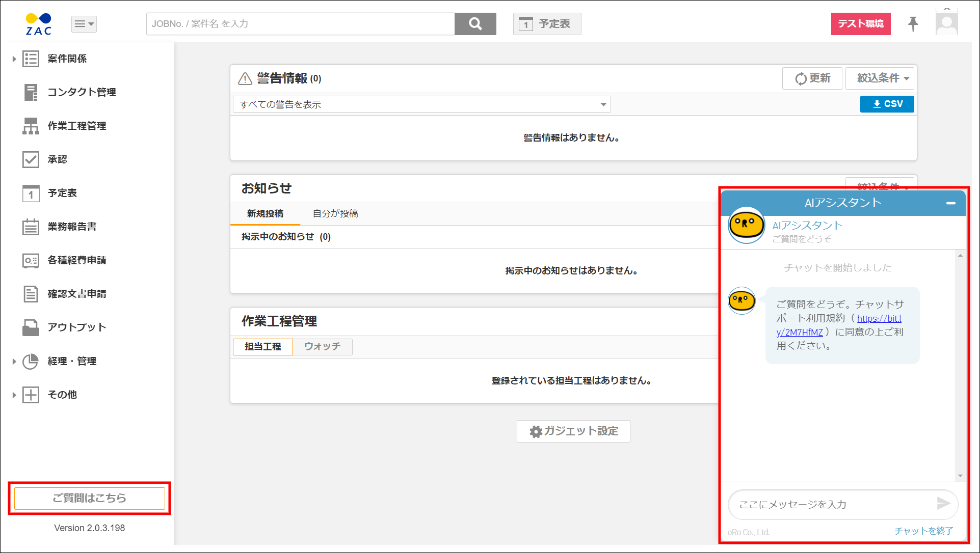Viewport: 980px width, 553px height.
Task: Toggle the pin icon in the header
Action: pos(913,23)
